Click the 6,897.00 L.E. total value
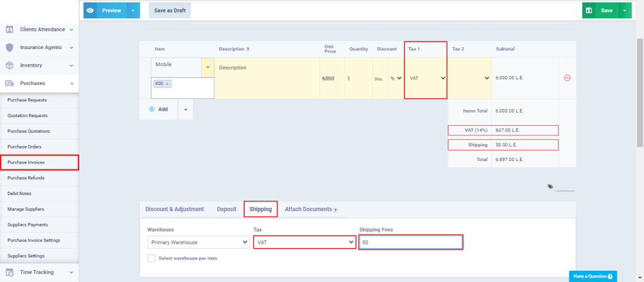The height and width of the screenshot is (282, 644). coord(509,159)
